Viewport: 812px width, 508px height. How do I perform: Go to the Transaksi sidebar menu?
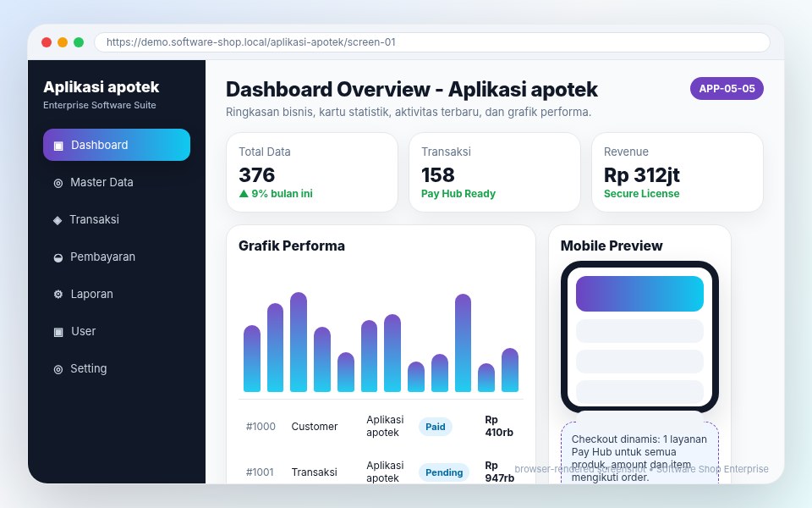(x=117, y=219)
